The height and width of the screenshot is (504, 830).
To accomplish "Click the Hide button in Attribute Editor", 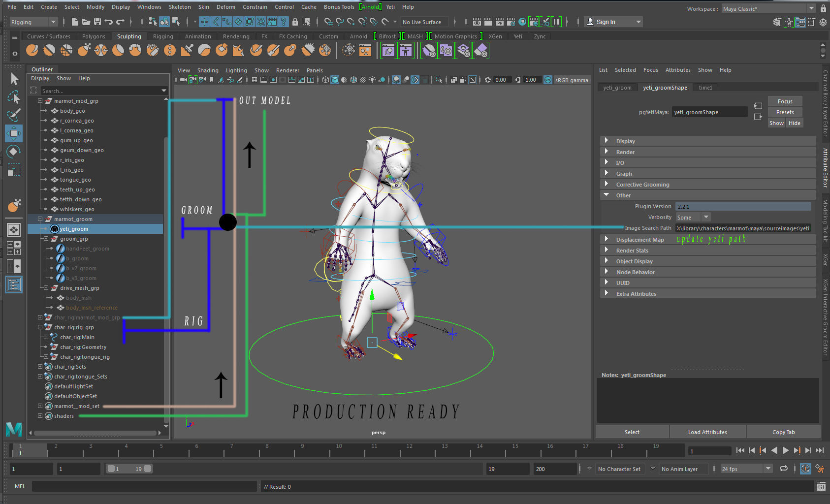I will pyautogui.click(x=794, y=123).
